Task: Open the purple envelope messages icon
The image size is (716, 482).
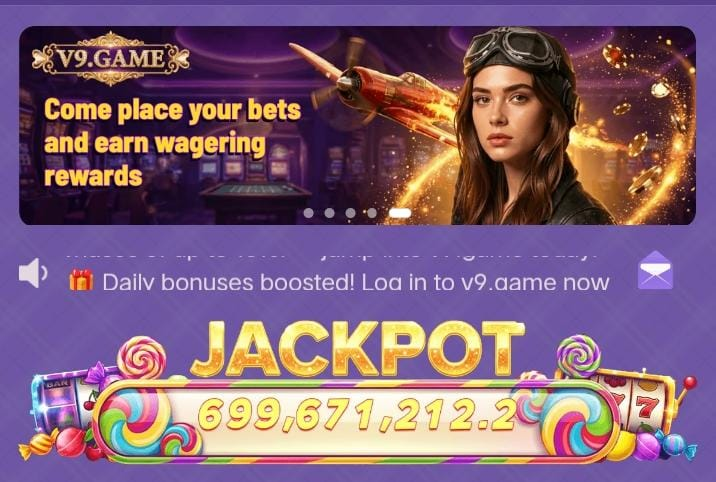Action: point(655,270)
